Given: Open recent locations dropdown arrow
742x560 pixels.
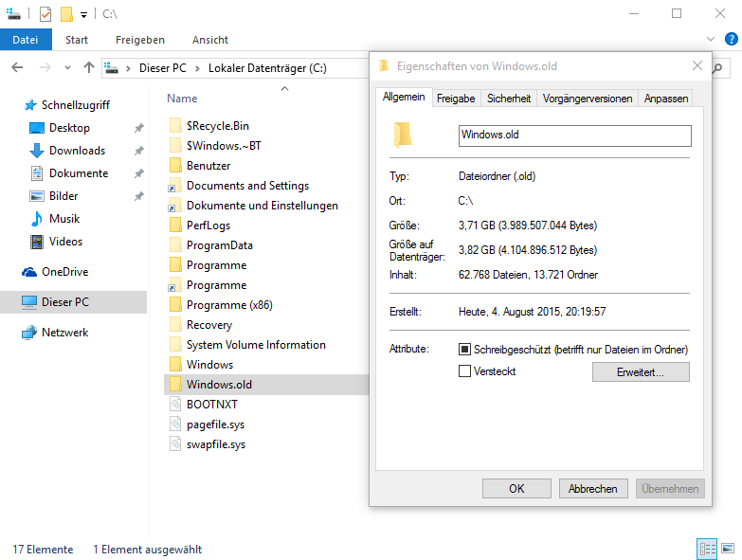Looking at the screenshot, I should pos(67,67).
